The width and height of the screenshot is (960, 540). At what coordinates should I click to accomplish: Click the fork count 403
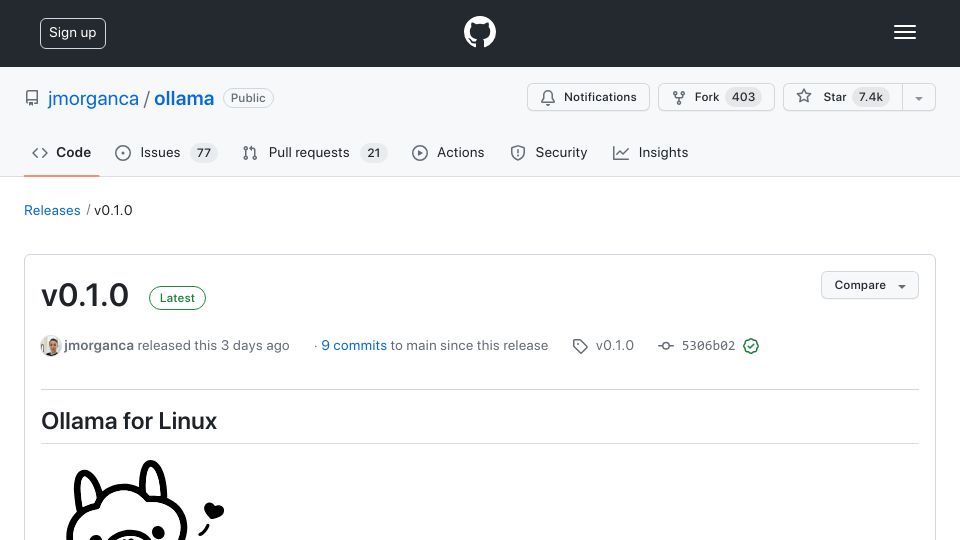coord(743,97)
